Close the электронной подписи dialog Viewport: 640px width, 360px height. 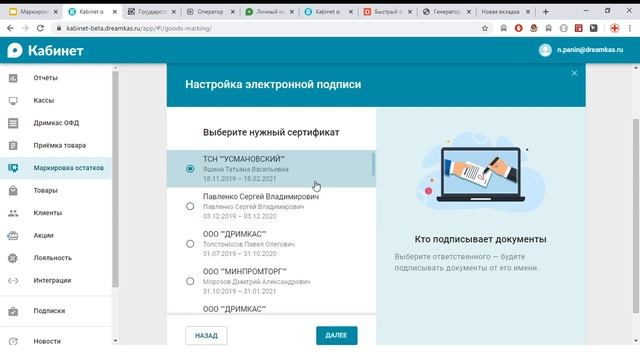click(574, 73)
